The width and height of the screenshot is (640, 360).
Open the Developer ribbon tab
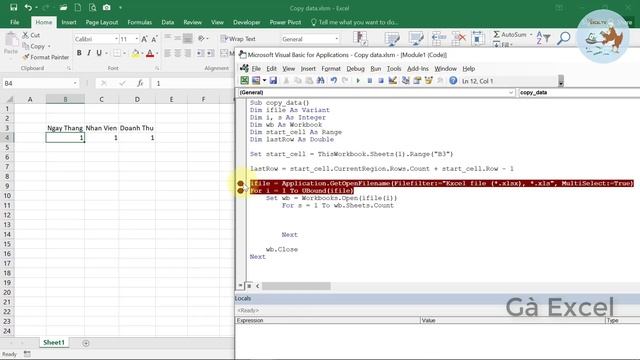[x=247, y=22]
